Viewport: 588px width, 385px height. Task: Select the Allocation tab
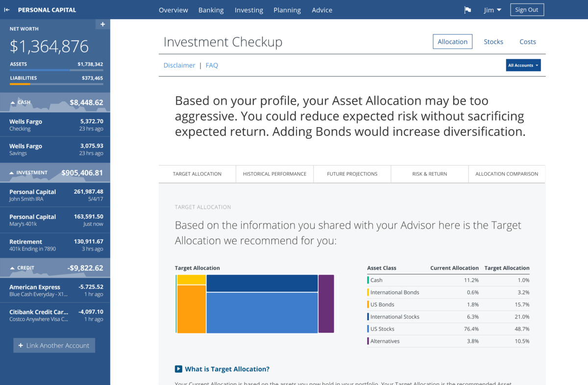click(x=453, y=42)
